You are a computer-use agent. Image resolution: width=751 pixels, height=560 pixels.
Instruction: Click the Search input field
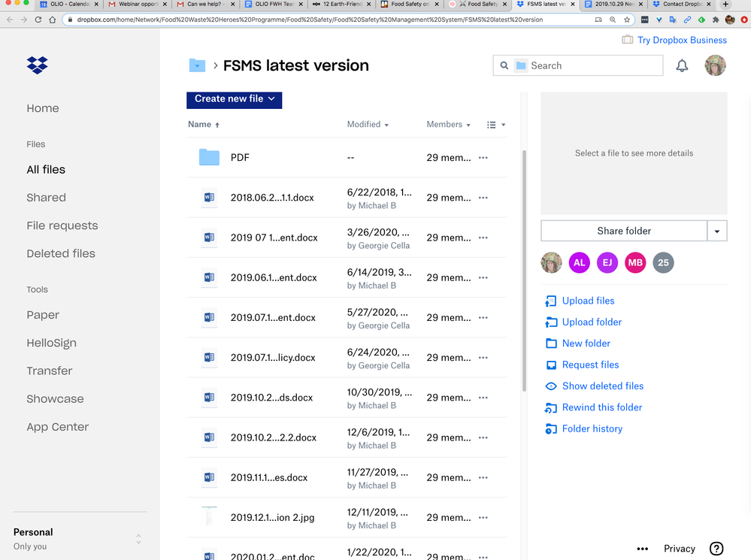tap(586, 65)
